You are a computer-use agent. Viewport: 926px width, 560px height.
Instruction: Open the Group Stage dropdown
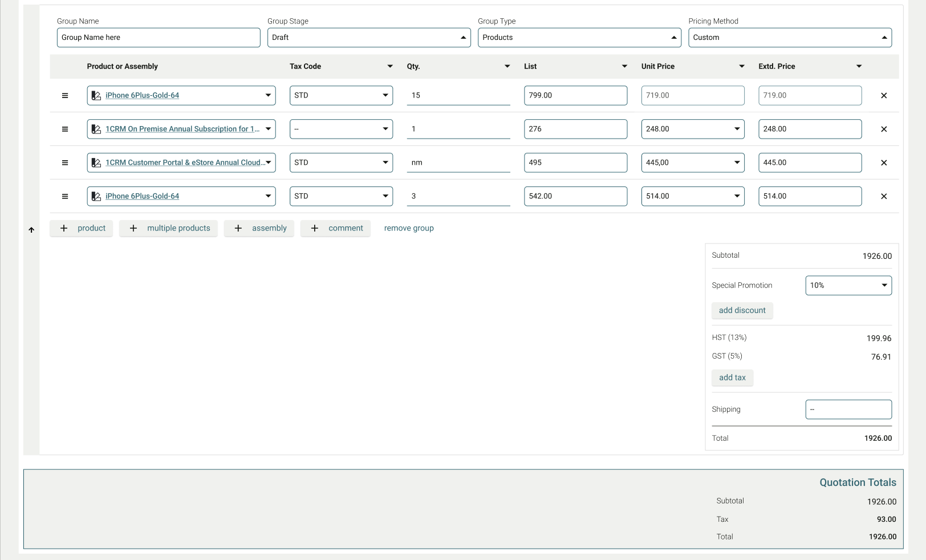tap(368, 38)
